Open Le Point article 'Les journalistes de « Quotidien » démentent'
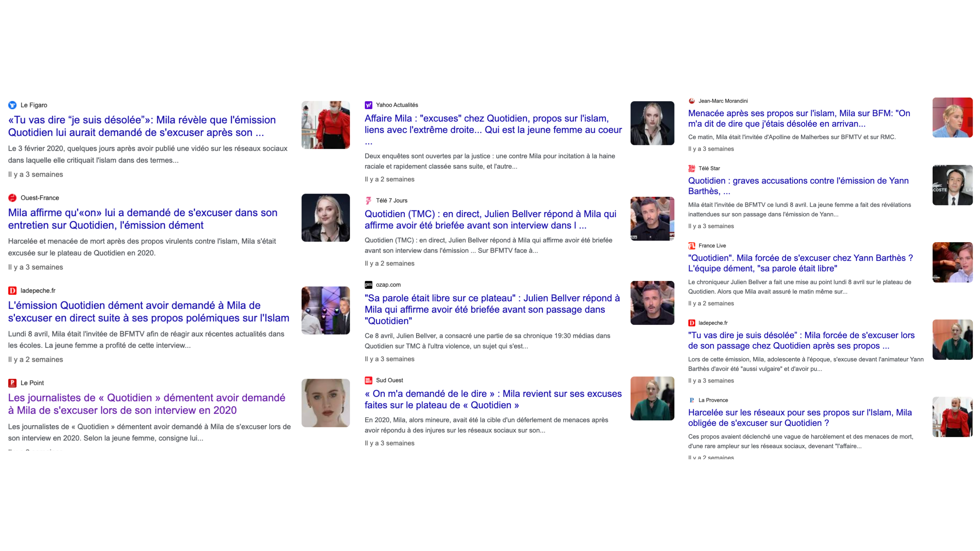This screenshot has height=551, width=980. click(x=146, y=404)
